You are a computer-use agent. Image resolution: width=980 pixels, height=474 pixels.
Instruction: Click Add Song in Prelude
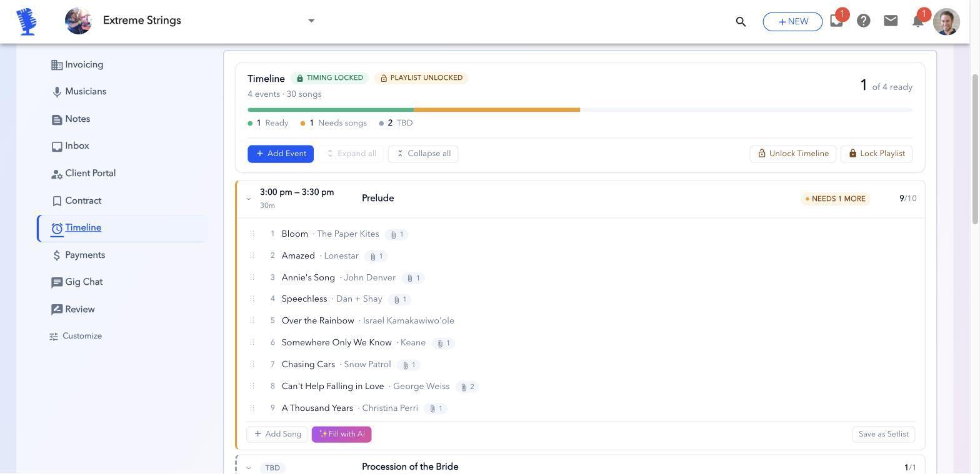(x=277, y=435)
